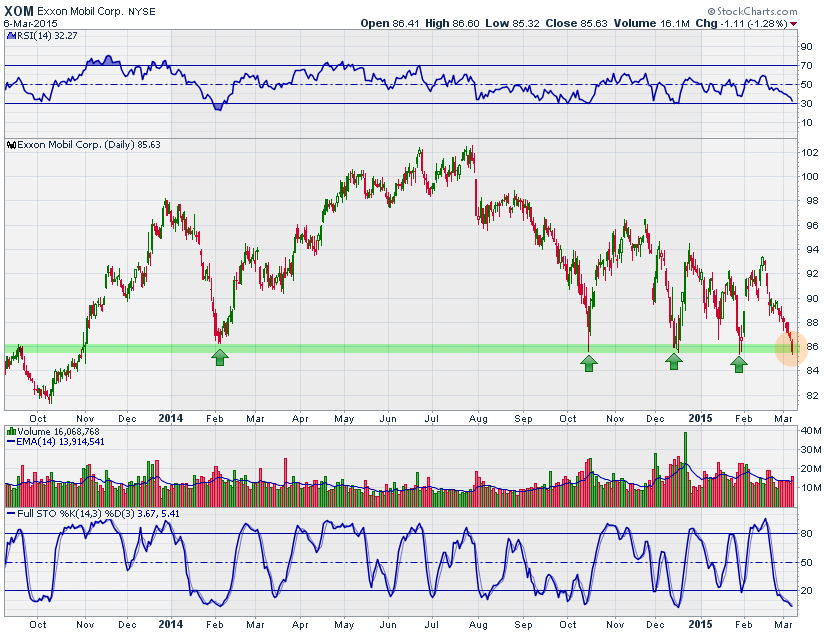Click the 86 label on the price axis

pos(812,347)
